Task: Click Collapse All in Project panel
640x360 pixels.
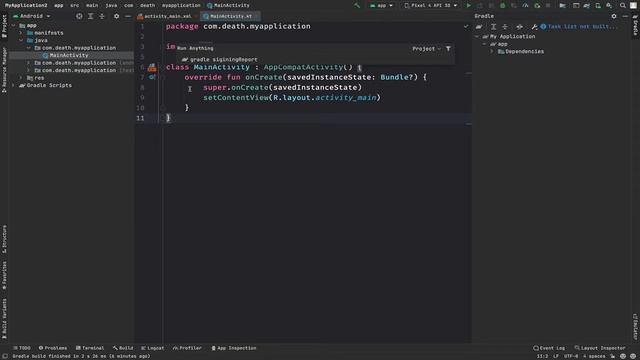Action: click(x=102, y=16)
